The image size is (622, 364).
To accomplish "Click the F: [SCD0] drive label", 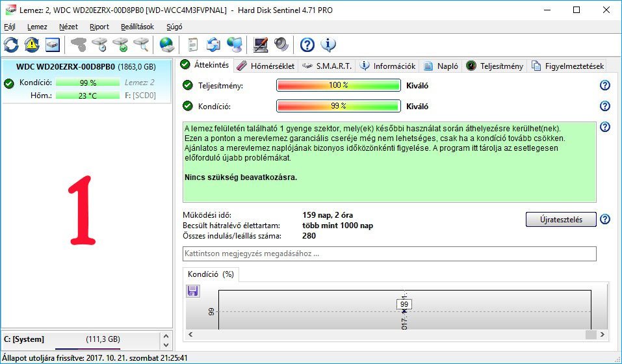I will tap(140, 95).
